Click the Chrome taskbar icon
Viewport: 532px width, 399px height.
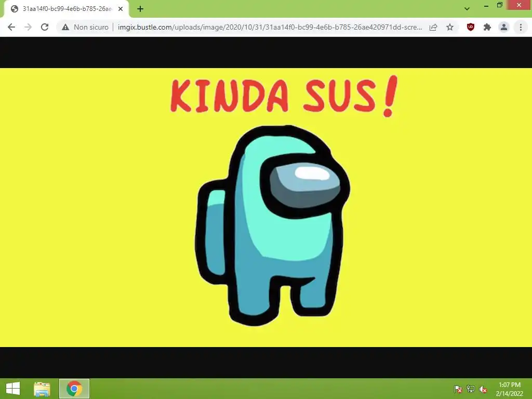point(74,389)
